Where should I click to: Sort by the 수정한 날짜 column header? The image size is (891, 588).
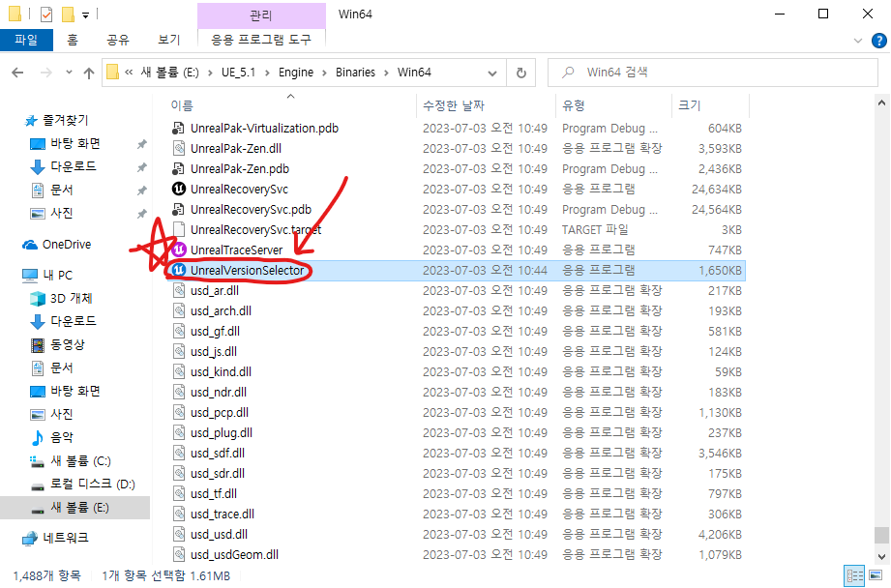pyautogui.click(x=454, y=105)
